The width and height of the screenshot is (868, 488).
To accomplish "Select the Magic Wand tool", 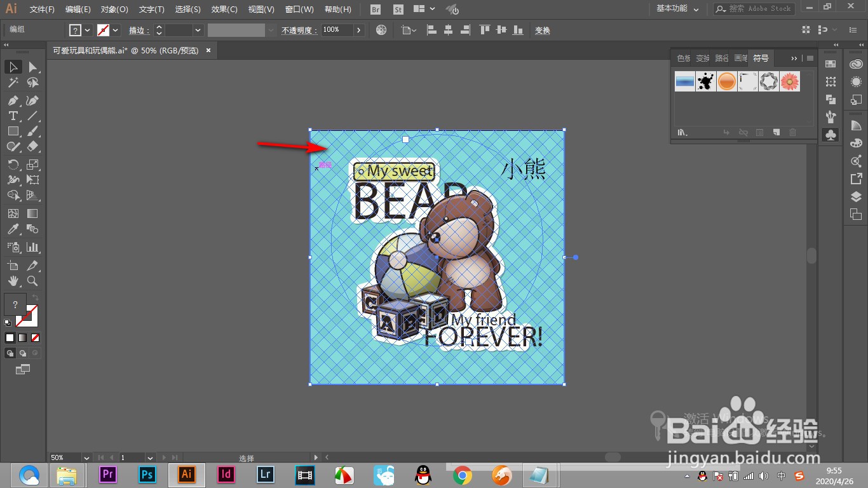I will coord(13,83).
